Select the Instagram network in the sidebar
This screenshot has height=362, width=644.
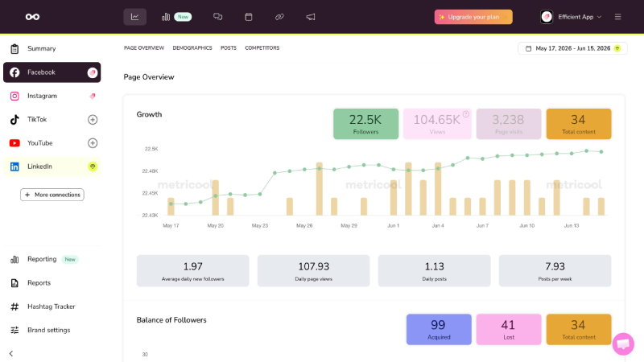click(x=52, y=96)
